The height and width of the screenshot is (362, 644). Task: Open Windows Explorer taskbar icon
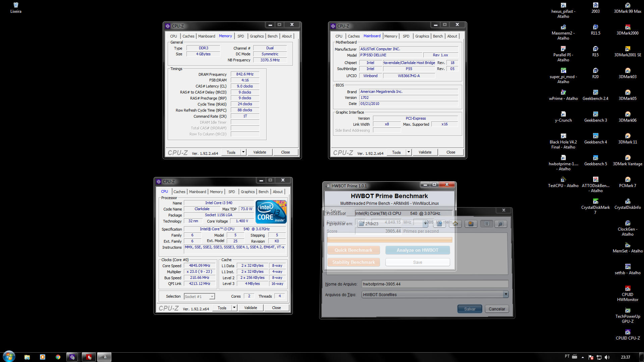27,357
